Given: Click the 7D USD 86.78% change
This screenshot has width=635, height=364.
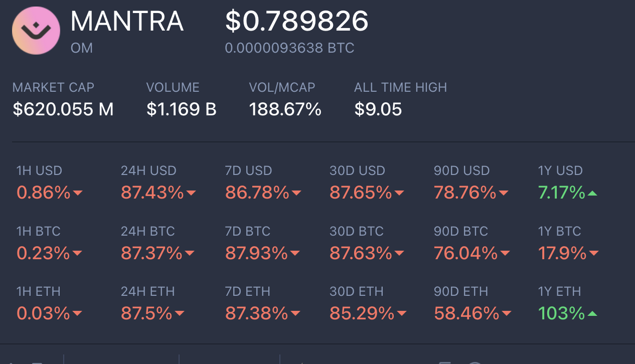Looking at the screenshot, I should click(257, 193).
